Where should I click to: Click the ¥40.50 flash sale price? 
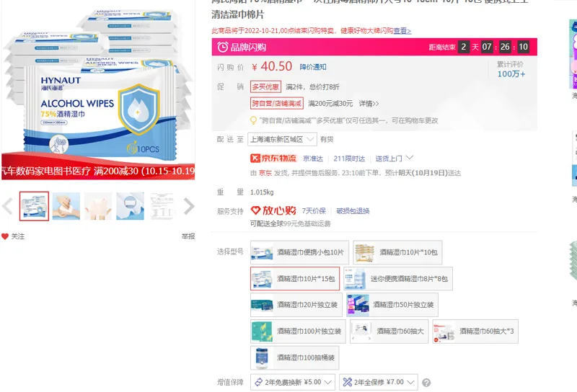272,66
